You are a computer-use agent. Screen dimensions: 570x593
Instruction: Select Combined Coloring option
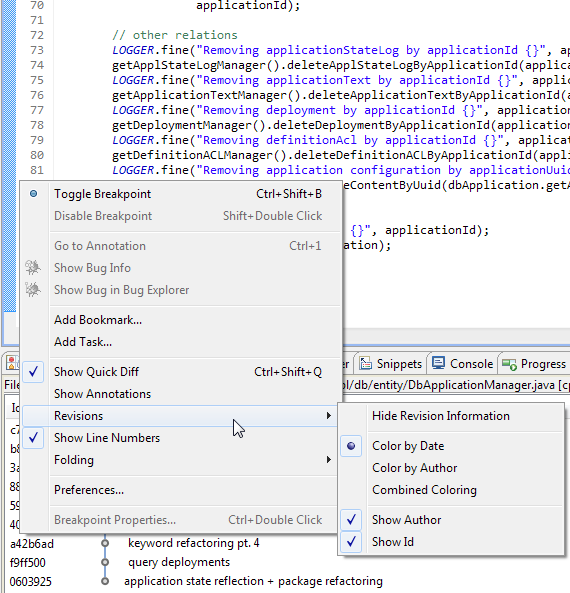[x=451, y=490]
